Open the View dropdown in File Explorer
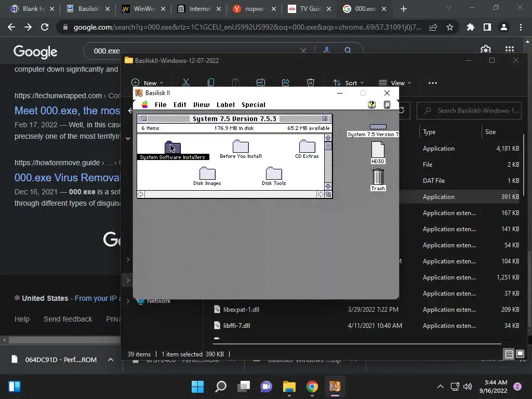 point(395,83)
